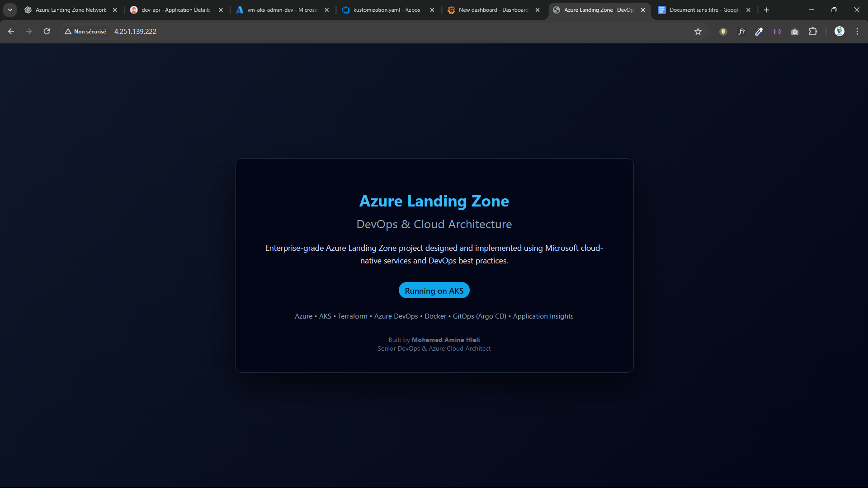The height and width of the screenshot is (488, 868).
Task: Open the camera screenshot extension
Action: click(x=795, y=31)
